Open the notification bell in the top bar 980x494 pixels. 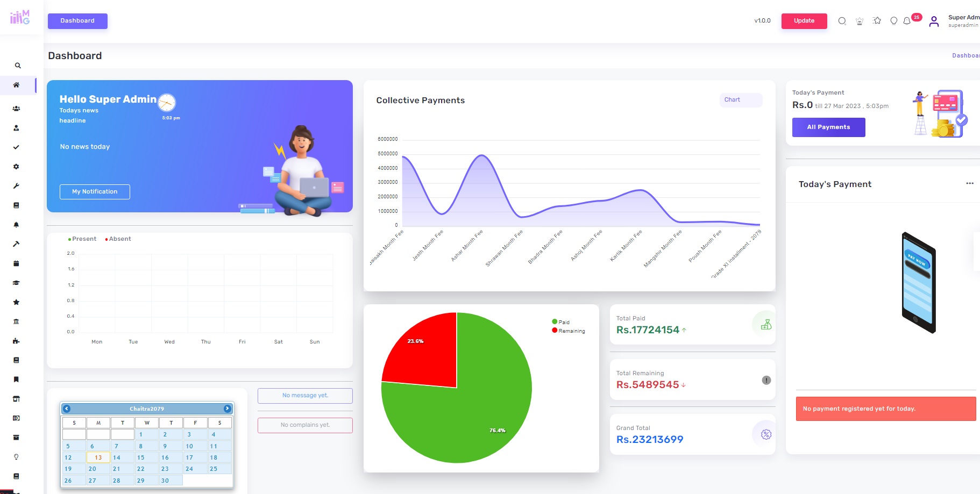[907, 21]
